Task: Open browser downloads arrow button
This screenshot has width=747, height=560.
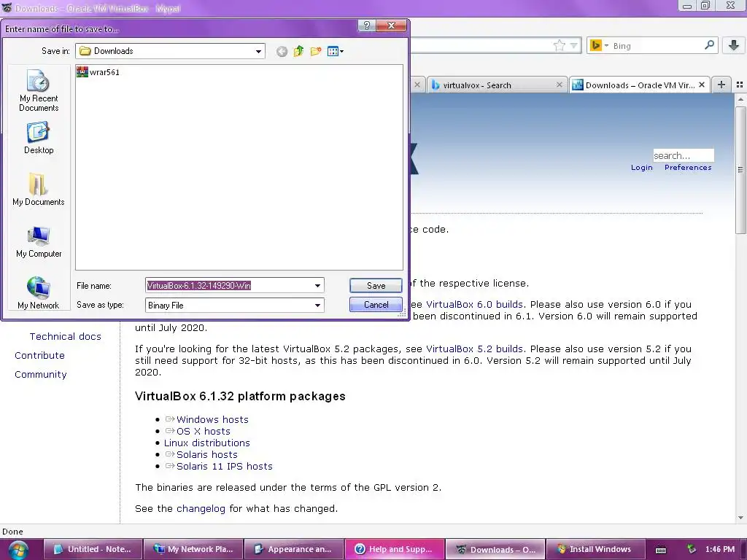Action: pos(734,45)
